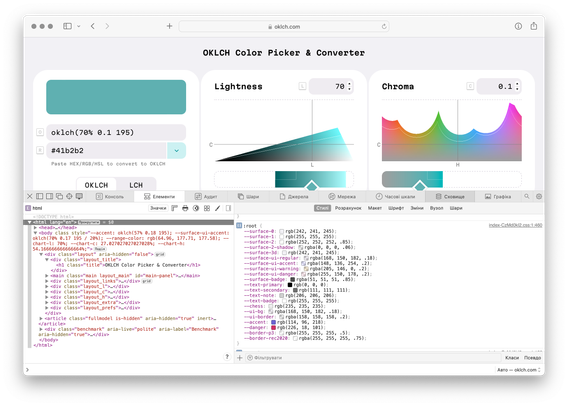Screen dimensions: 568x406
Task: Go back with Safari back arrow
Action: [x=93, y=26]
